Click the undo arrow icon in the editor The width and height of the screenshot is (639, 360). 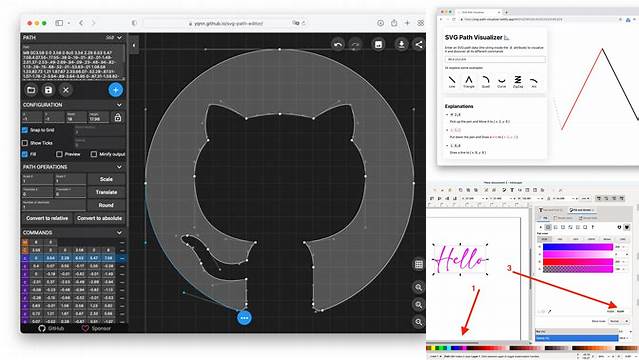point(338,44)
